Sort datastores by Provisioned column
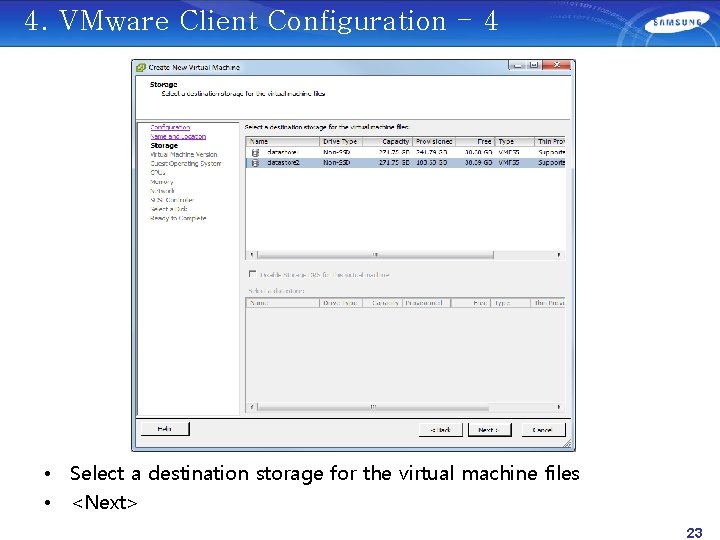 coord(434,141)
